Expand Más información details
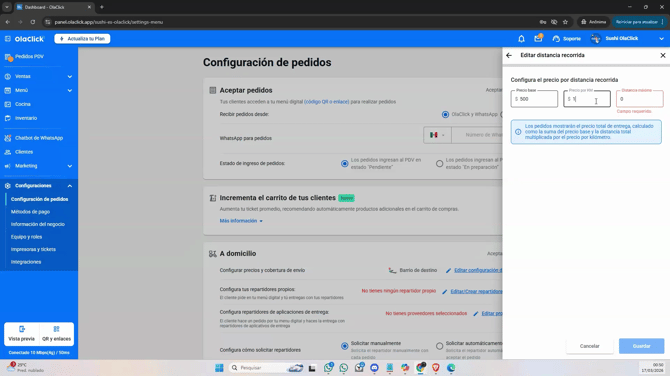The width and height of the screenshot is (670, 376). point(241,221)
